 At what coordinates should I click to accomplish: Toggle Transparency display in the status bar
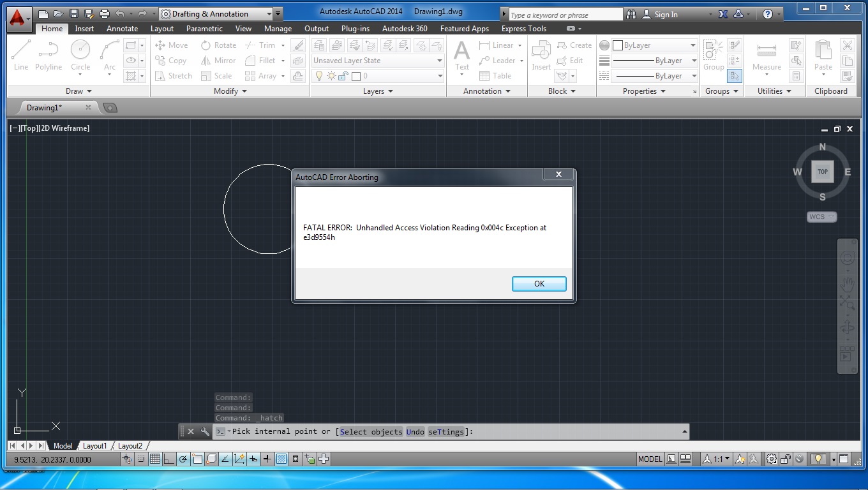(281, 459)
